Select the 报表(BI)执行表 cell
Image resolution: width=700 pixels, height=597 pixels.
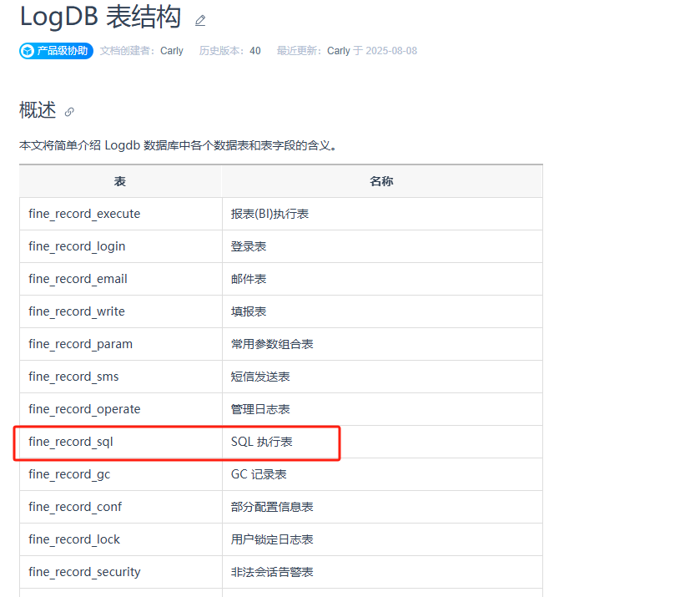(x=382, y=214)
